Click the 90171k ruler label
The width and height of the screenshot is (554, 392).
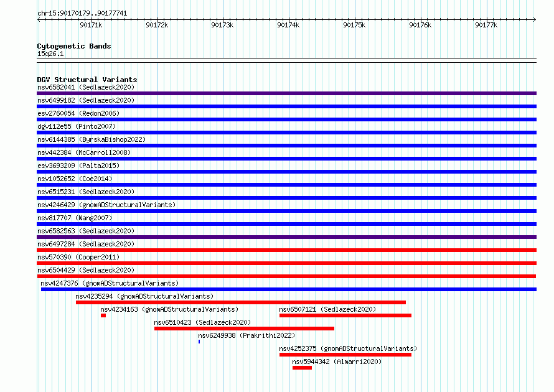coord(91,25)
